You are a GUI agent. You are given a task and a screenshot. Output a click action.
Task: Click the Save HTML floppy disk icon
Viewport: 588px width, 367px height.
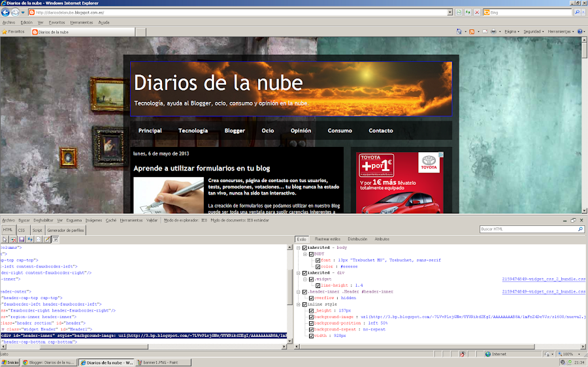(22, 239)
